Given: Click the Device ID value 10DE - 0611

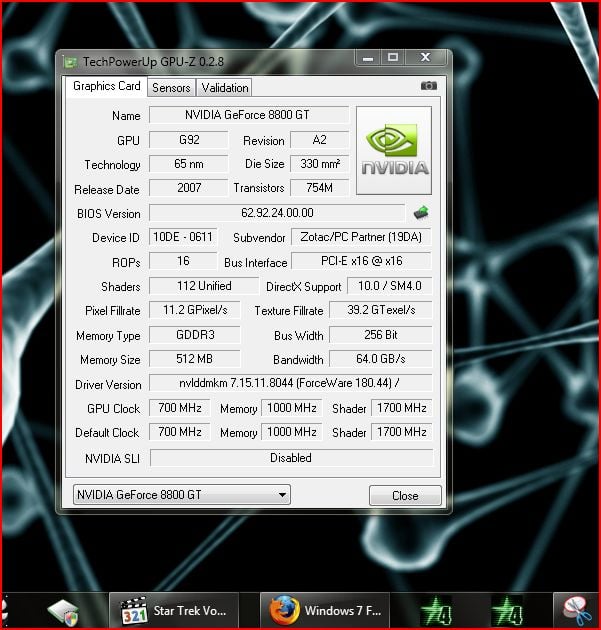Looking at the screenshot, I should [x=183, y=237].
